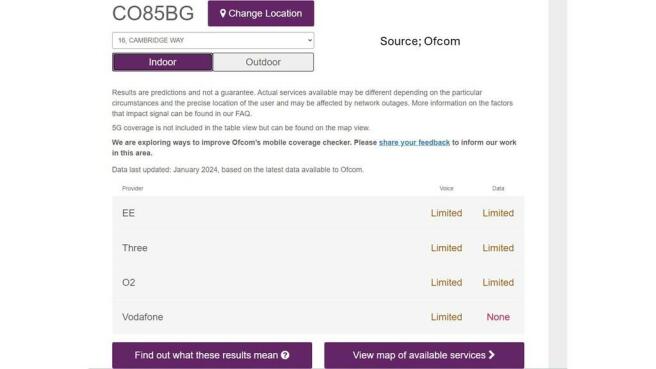
Task: Click the map pin icon on Change Location
Action: click(223, 13)
